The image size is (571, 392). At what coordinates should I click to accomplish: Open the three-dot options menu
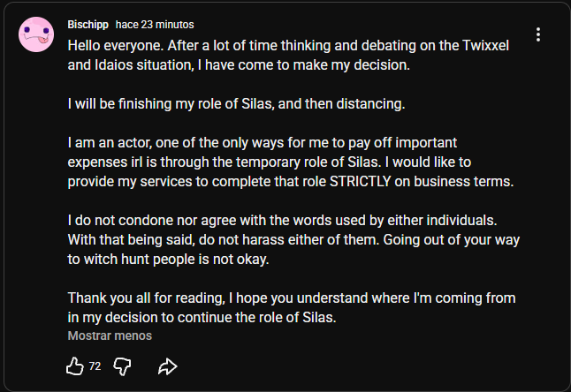coord(538,34)
